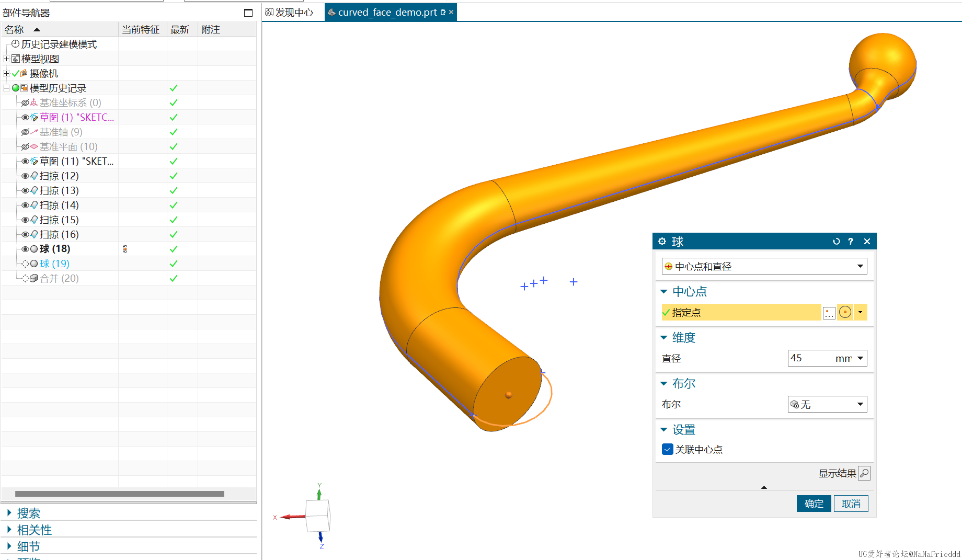Image resolution: width=962 pixels, height=560 pixels.
Task: Collapse the Sphere dialog with bottom up-arrow
Action: click(x=764, y=487)
